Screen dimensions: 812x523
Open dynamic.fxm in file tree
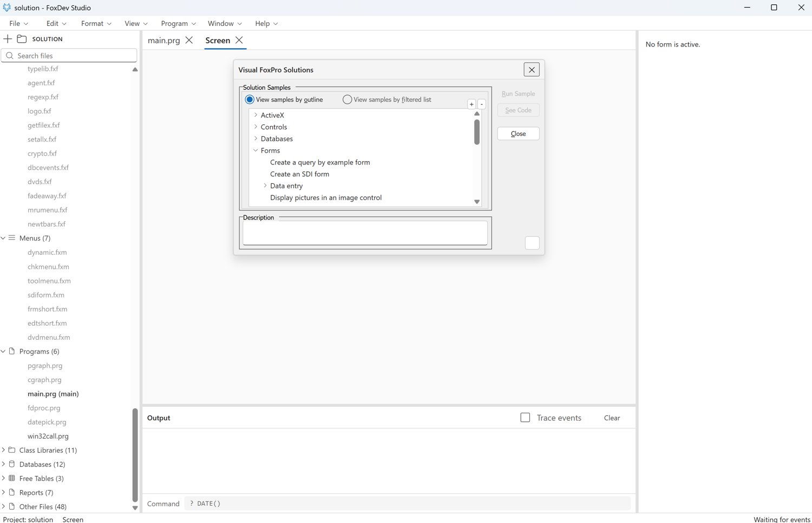47,253
